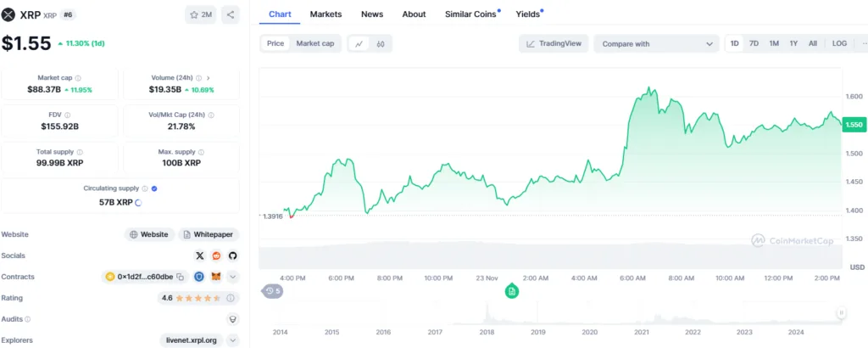
Task: Open the history events badge showing 5
Action: (272, 290)
